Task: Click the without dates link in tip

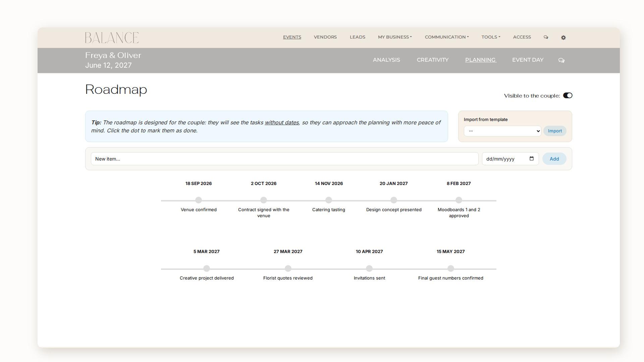Action: coord(282,123)
